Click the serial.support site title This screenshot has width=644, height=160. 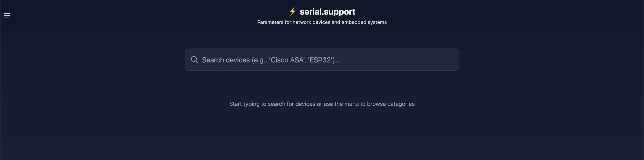pyautogui.click(x=327, y=12)
